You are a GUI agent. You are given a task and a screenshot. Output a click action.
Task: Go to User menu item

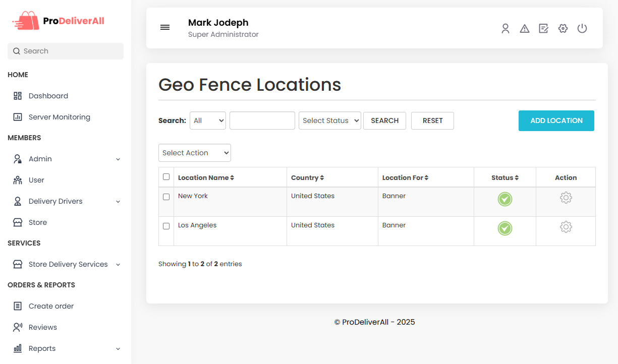[36, 180]
